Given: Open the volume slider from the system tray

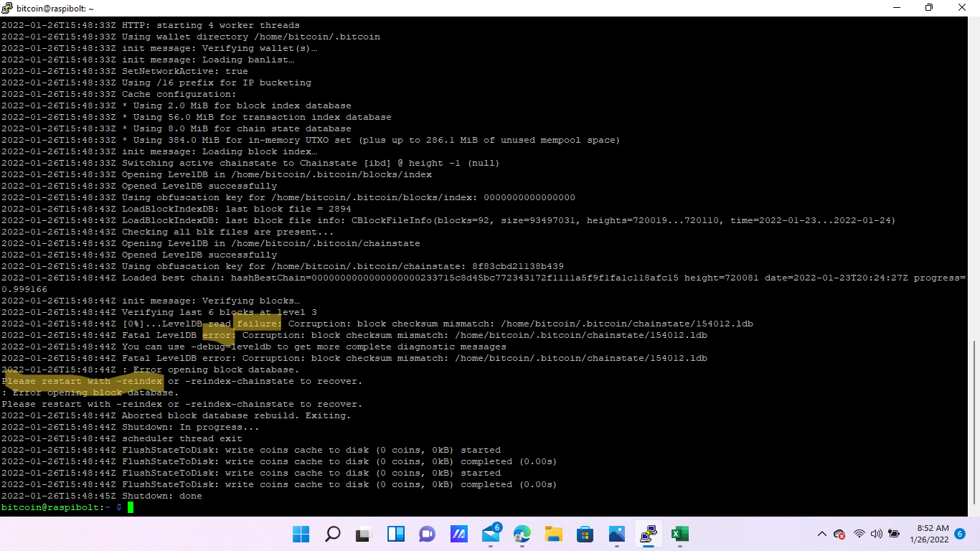Looking at the screenshot, I should pyautogui.click(x=876, y=534).
